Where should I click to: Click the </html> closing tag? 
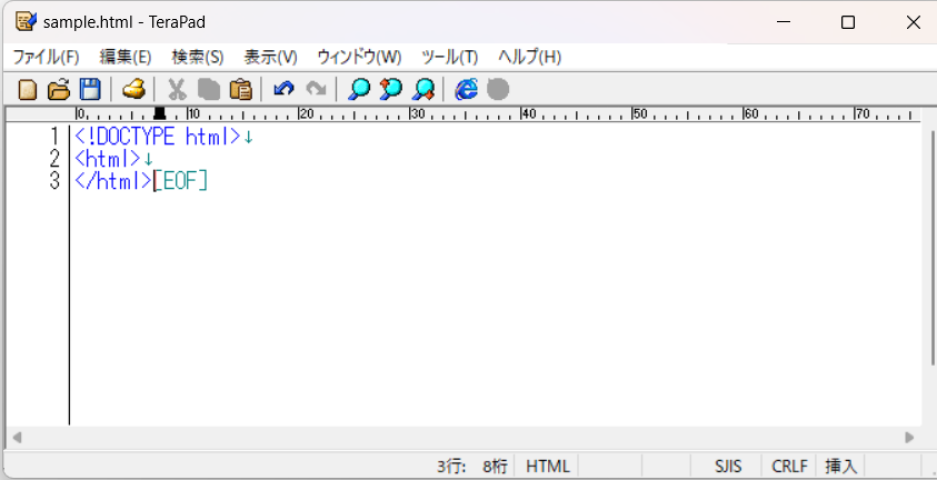[114, 181]
